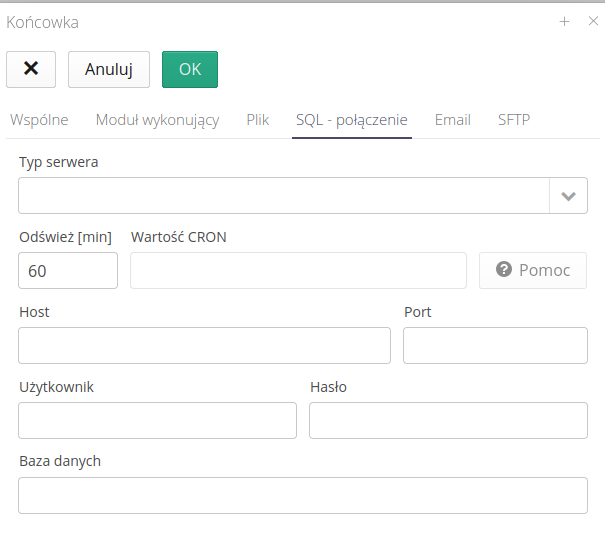
Task: Focus the Wartość CRON input field
Action: 298,271
